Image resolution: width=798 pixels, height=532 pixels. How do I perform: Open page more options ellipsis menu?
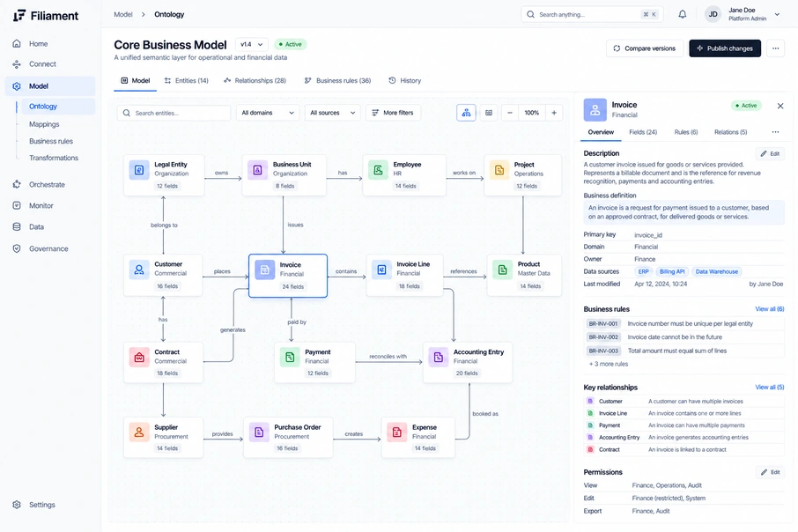[x=776, y=48]
